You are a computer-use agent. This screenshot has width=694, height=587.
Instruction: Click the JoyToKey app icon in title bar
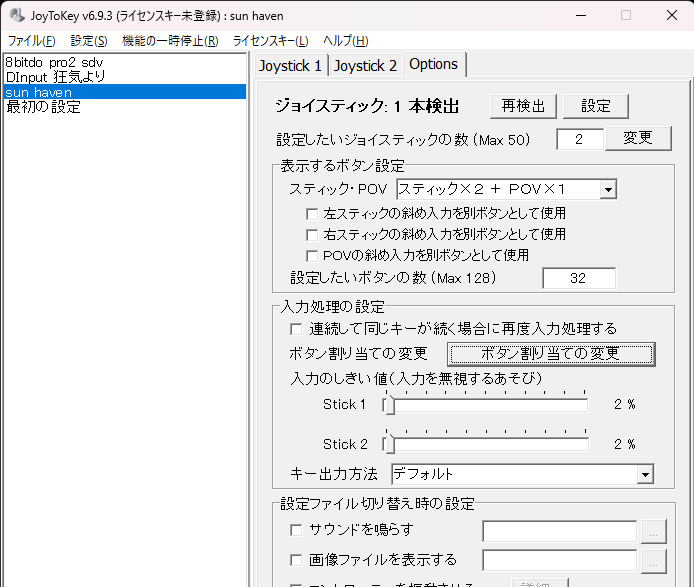(x=17, y=15)
